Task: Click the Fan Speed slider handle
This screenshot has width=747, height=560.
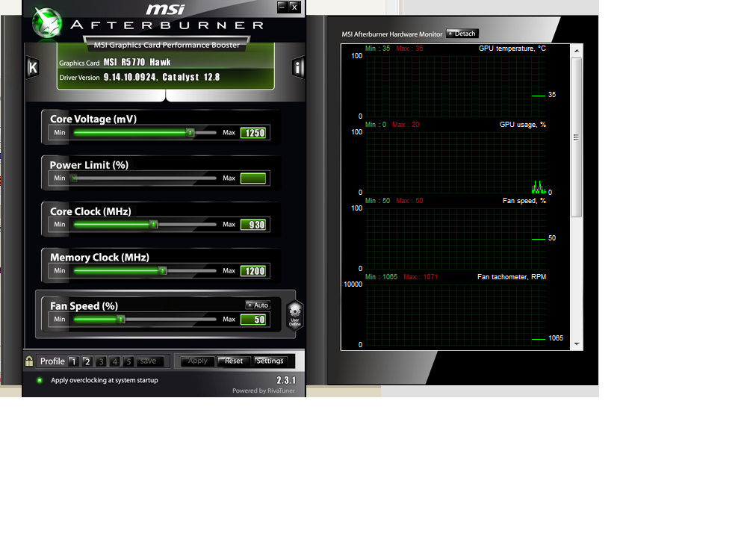Action: point(121,319)
